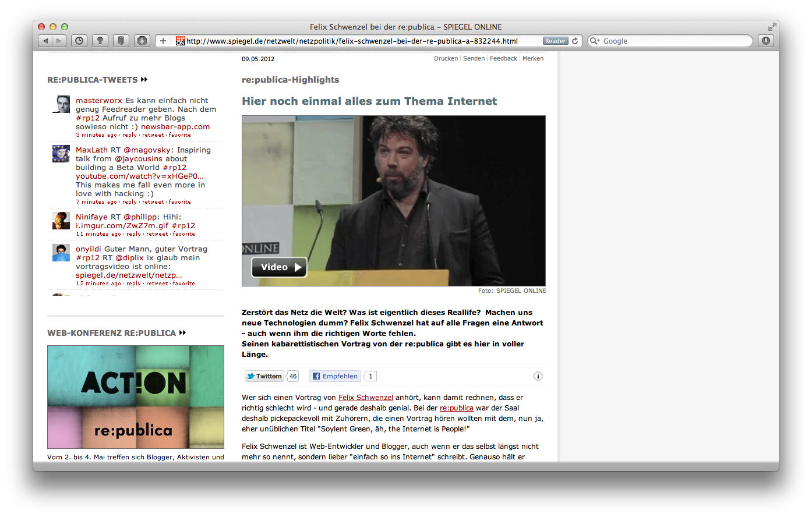This screenshot has height=517, width=812.
Task: Play the Video button on image
Action: pyautogui.click(x=279, y=267)
